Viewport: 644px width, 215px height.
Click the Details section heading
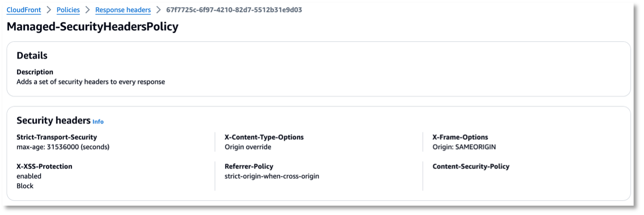[32, 56]
